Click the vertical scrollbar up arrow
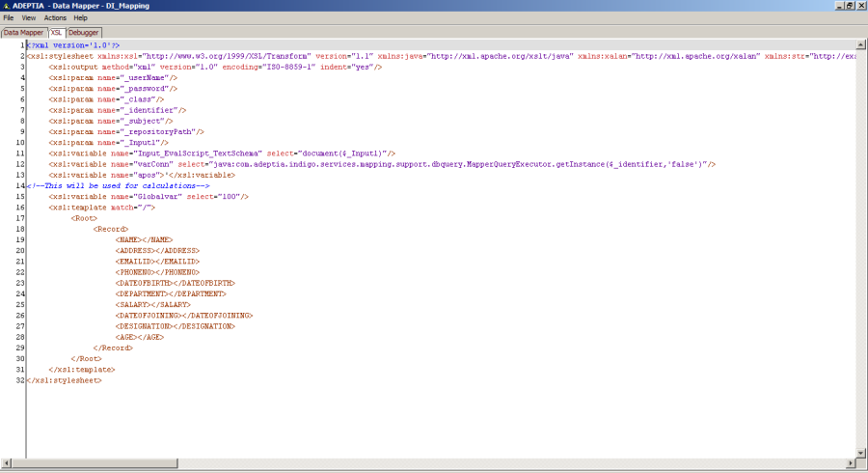Screen dimensions: 868x473 (x=860, y=44)
